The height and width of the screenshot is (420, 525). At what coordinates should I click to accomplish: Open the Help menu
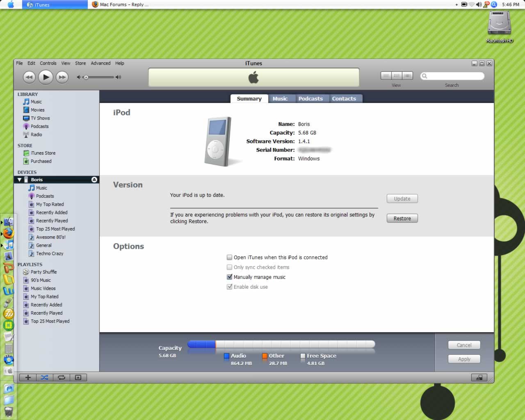[119, 63]
